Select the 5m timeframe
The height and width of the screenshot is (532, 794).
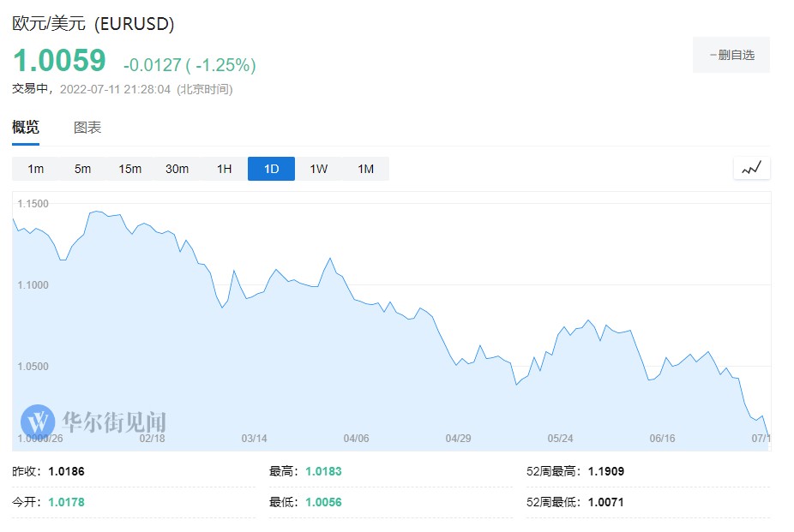point(82,169)
